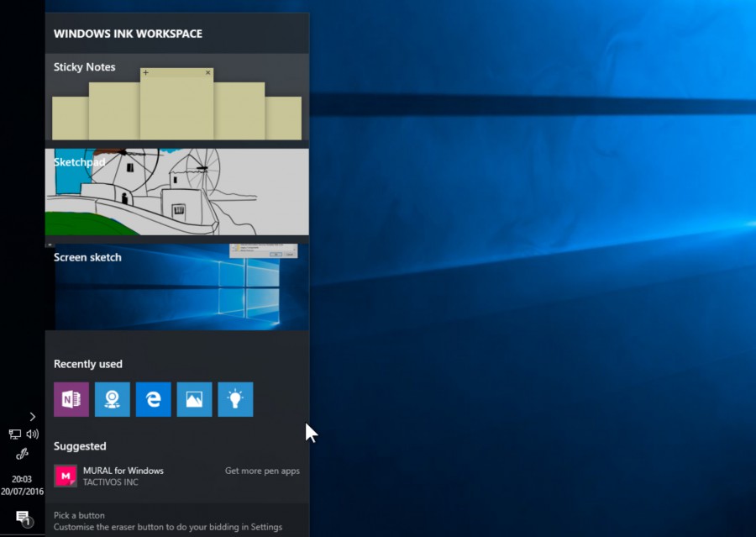The height and width of the screenshot is (537, 756).
Task: Open OneNote from Recently used tiles
Action: pyautogui.click(x=71, y=399)
